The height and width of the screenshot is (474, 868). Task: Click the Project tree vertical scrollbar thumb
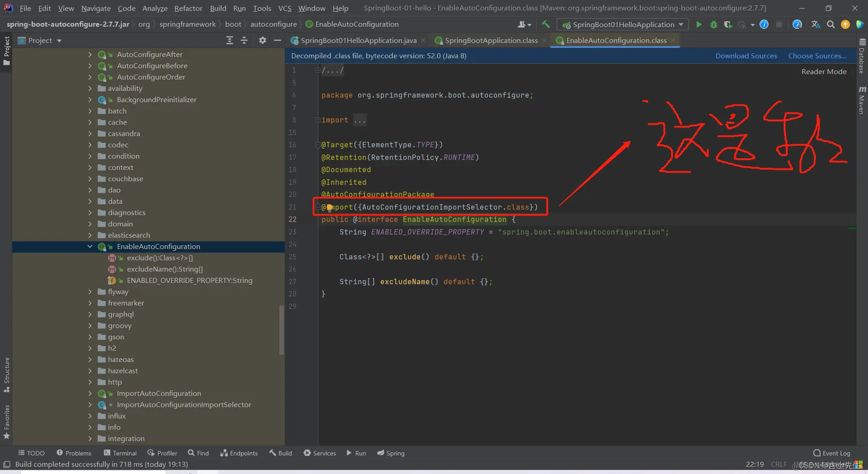(x=282, y=329)
